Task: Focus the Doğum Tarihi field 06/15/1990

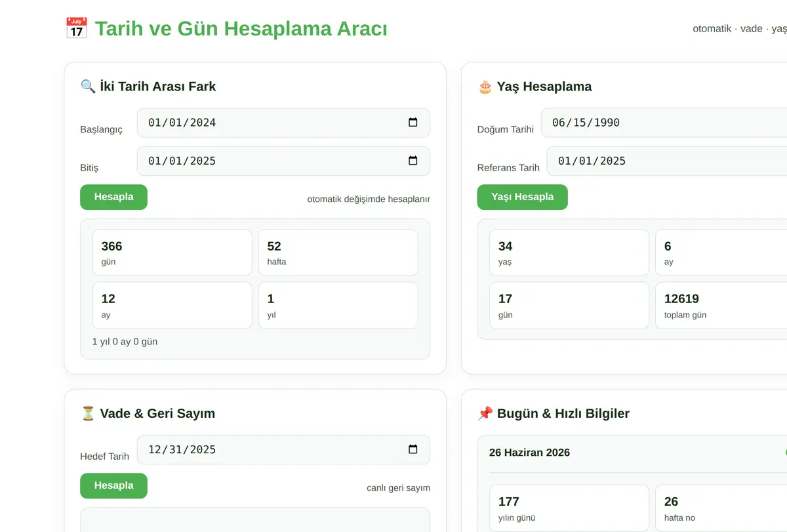Action: pyautogui.click(x=664, y=123)
